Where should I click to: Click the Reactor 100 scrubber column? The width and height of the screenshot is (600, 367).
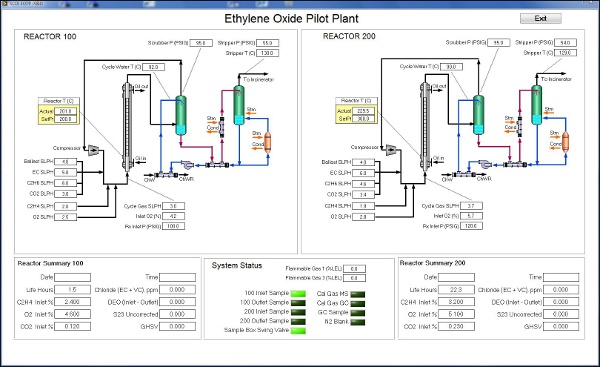[181, 115]
